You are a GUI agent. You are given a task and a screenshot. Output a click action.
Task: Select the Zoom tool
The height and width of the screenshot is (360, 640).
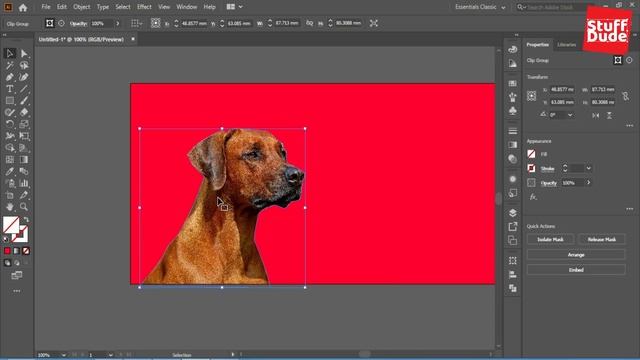(24, 207)
